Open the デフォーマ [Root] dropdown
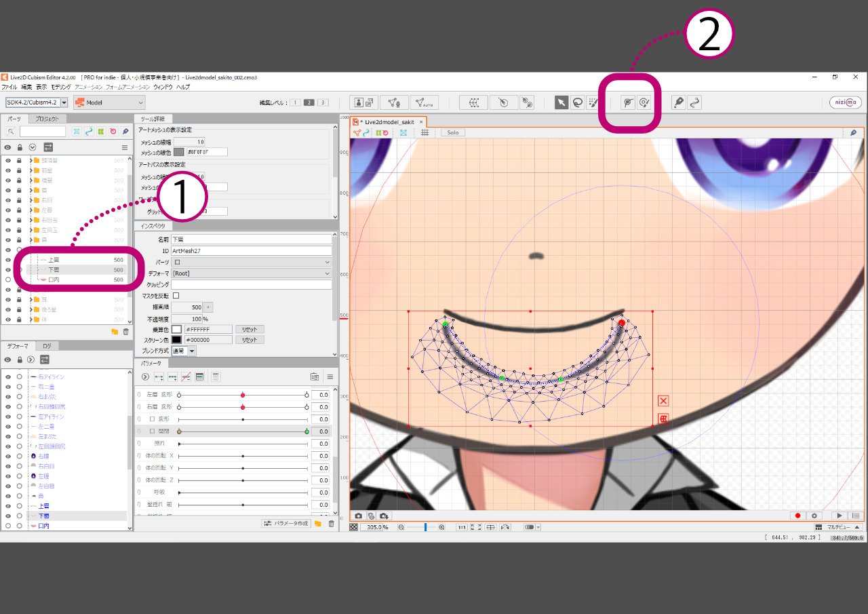The image size is (868, 614). (x=252, y=273)
